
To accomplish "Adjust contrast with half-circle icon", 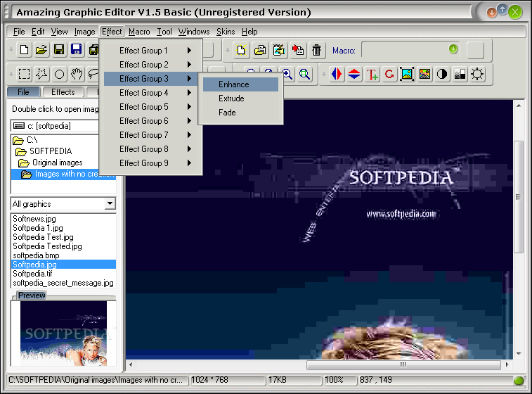I will click(442, 74).
